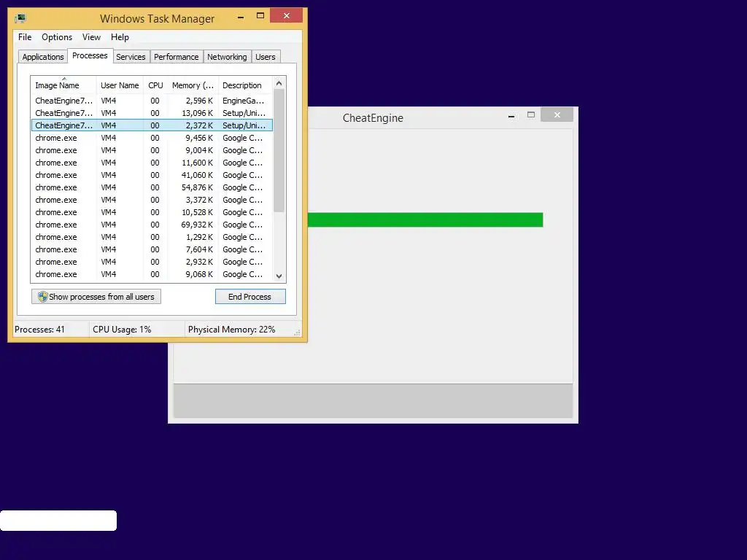Select chrome.exe process using 7,604 K
Image resolution: width=747 pixels, height=560 pixels.
tap(152, 249)
